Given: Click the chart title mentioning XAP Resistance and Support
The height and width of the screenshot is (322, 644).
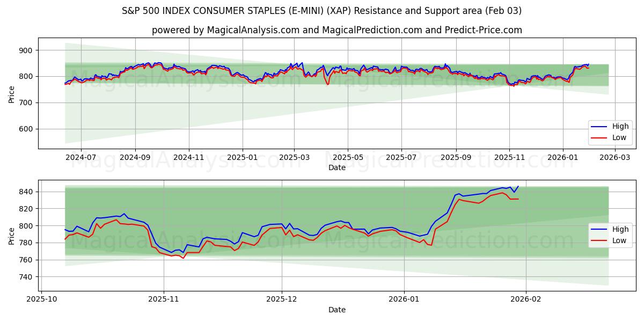Looking at the screenshot, I should click(x=322, y=9).
